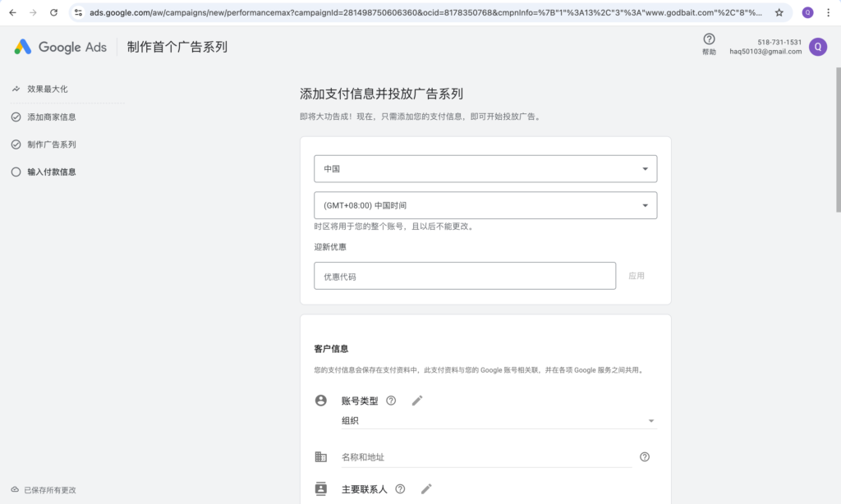Bookmark this page with star icon
Screen dimensions: 841x504
(x=779, y=12)
